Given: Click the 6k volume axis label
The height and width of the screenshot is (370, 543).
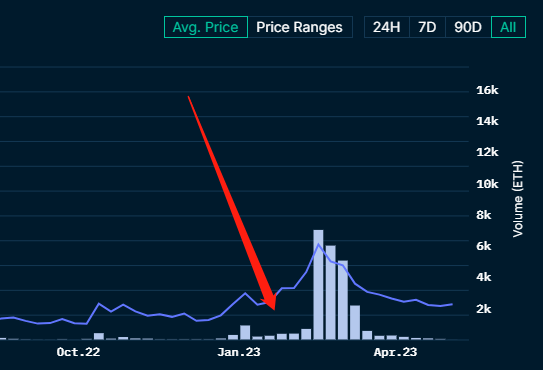Looking at the screenshot, I should click(484, 246).
